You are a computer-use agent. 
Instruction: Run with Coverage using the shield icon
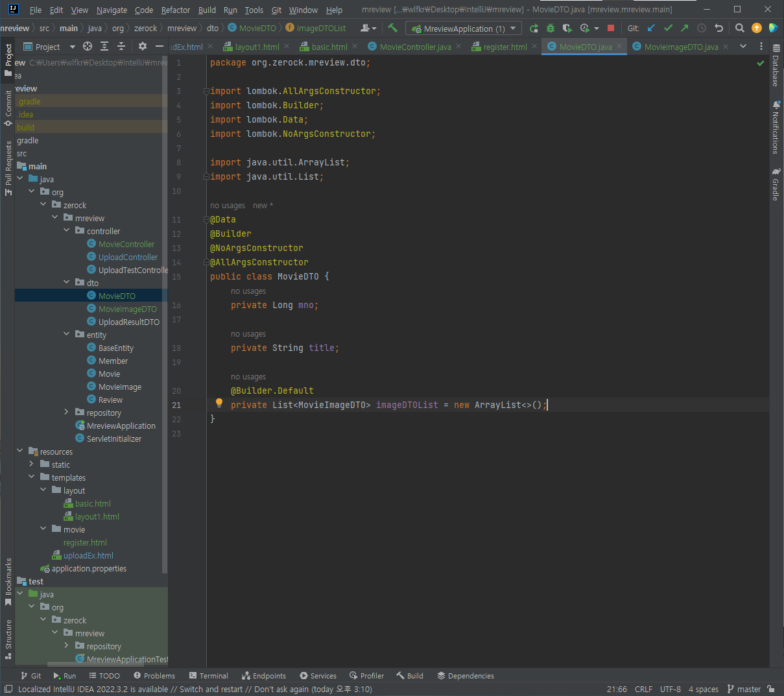tap(567, 28)
